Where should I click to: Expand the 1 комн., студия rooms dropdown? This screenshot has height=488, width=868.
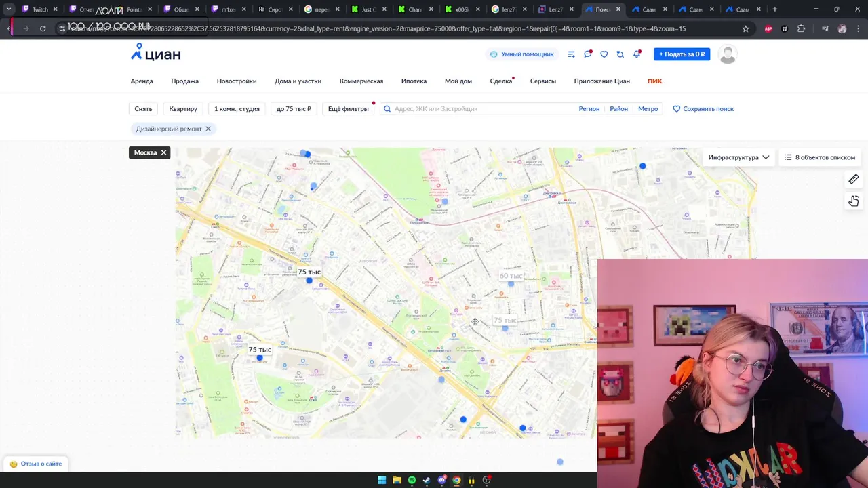click(x=237, y=108)
